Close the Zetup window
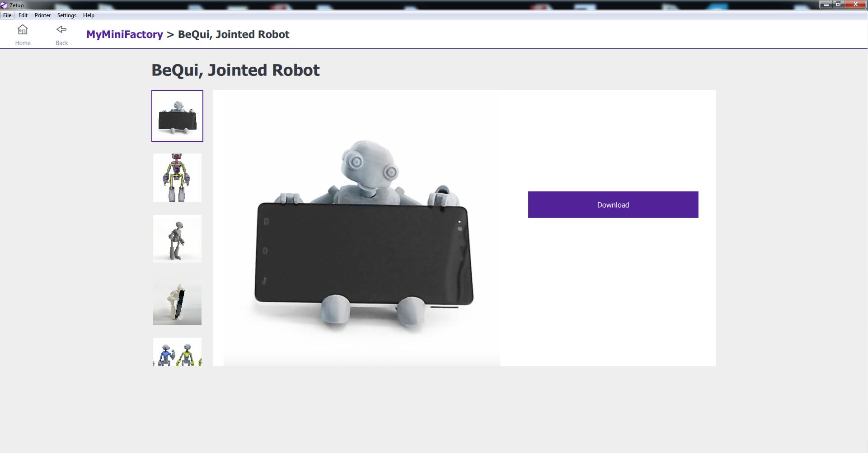Image resolution: width=868 pixels, height=453 pixels. pos(855,5)
